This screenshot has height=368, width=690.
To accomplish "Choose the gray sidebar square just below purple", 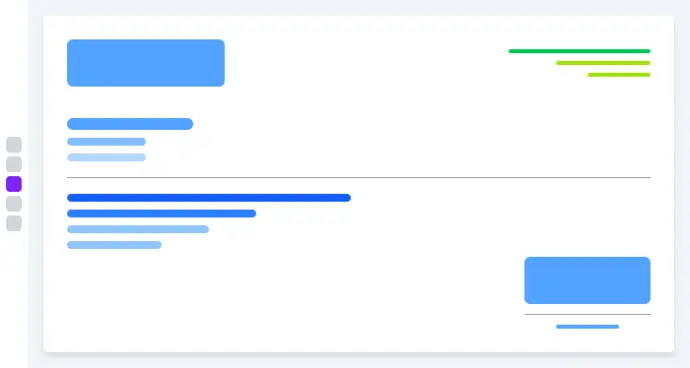I will coord(14,204).
